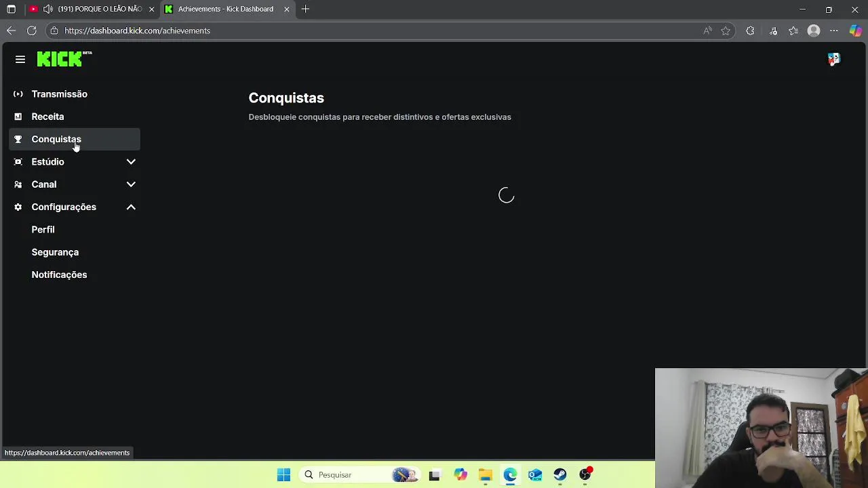
Task: Close the Kick Dashboard tab
Action: [287, 9]
